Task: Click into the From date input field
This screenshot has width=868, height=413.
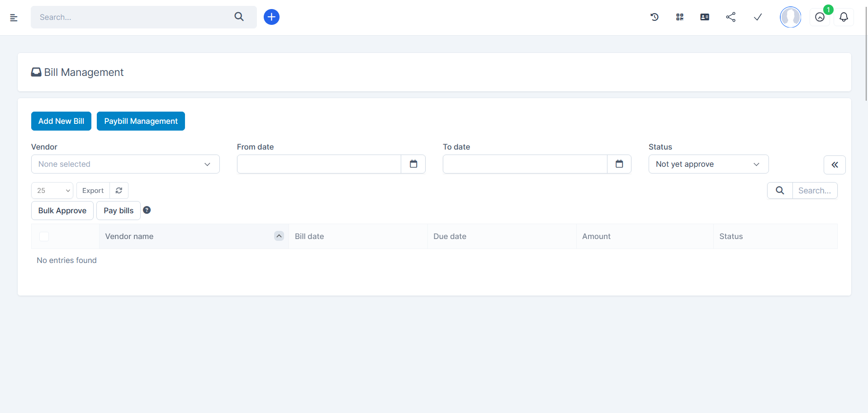Action: pos(319,164)
